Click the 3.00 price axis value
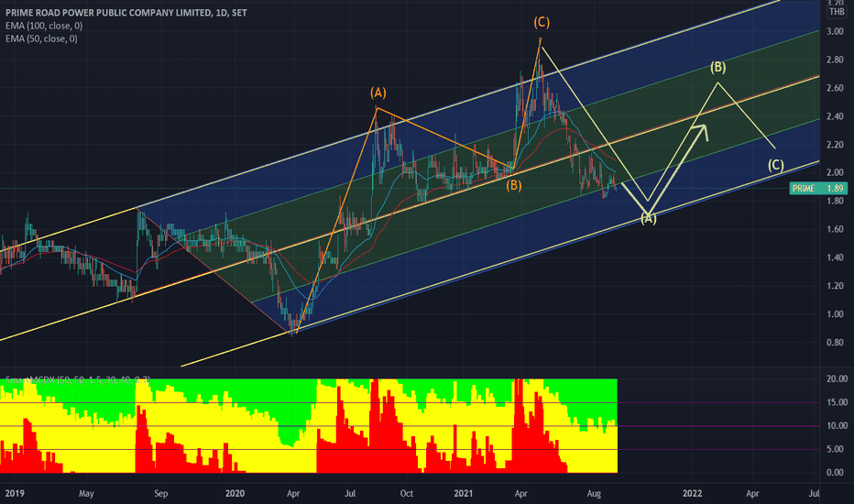854x504 pixels. (x=835, y=31)
